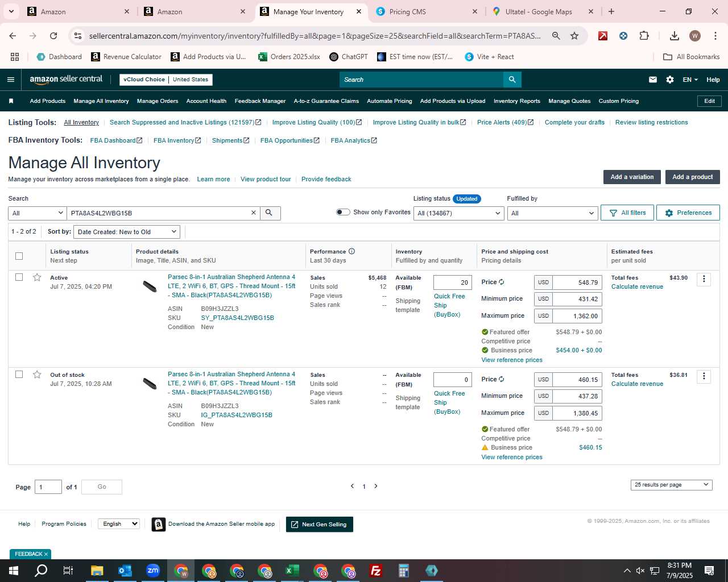Open Feedback Manager nav menu item
The image size is (728, 582).
[x=260, y=101]
